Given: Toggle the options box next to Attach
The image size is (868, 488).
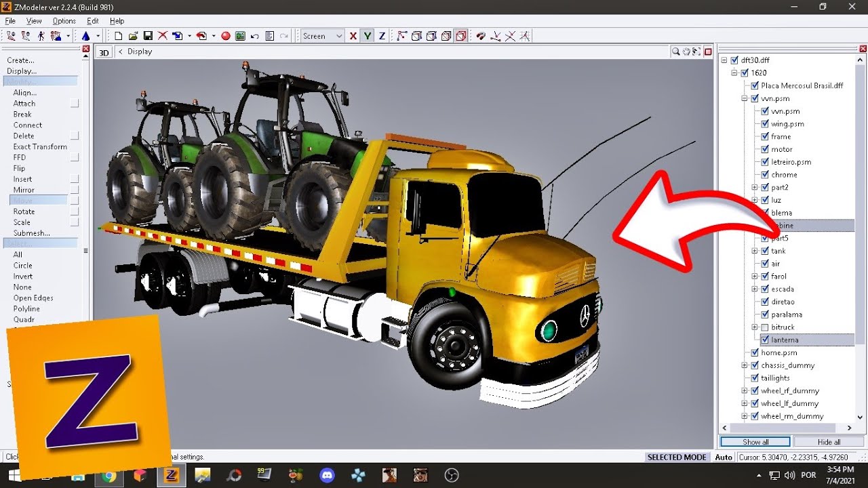Looking at the screenshot, I should 75,103.
